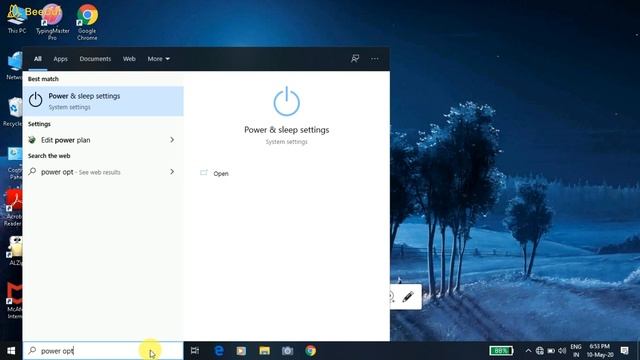Image resolution: width=640 pixels, height=360 pixels.
Task: Switch to the All tab
Action: tap(38, 59)
